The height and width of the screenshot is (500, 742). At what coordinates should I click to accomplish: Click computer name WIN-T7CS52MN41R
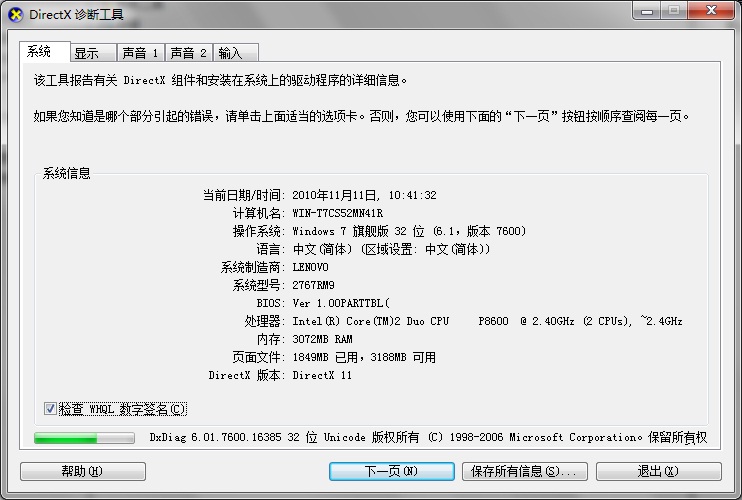click(x=337, y=213)
